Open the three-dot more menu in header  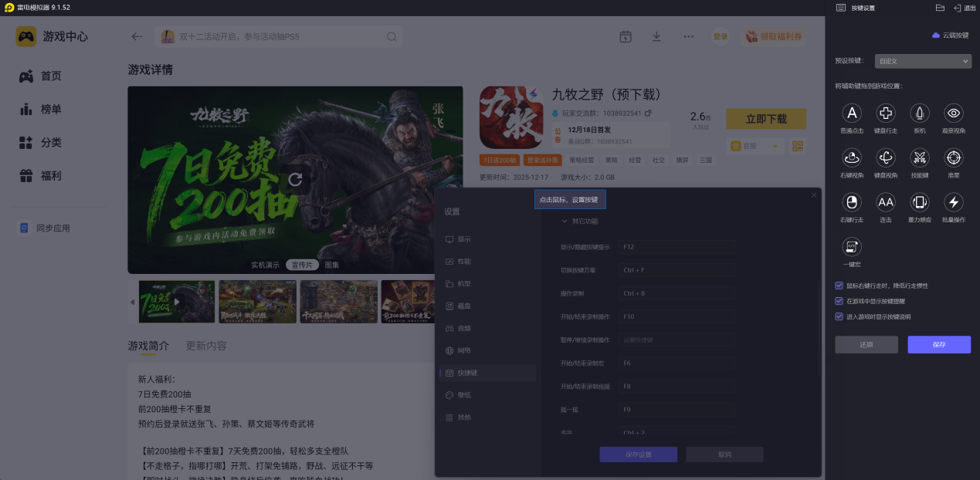click(x=688, y=36)
